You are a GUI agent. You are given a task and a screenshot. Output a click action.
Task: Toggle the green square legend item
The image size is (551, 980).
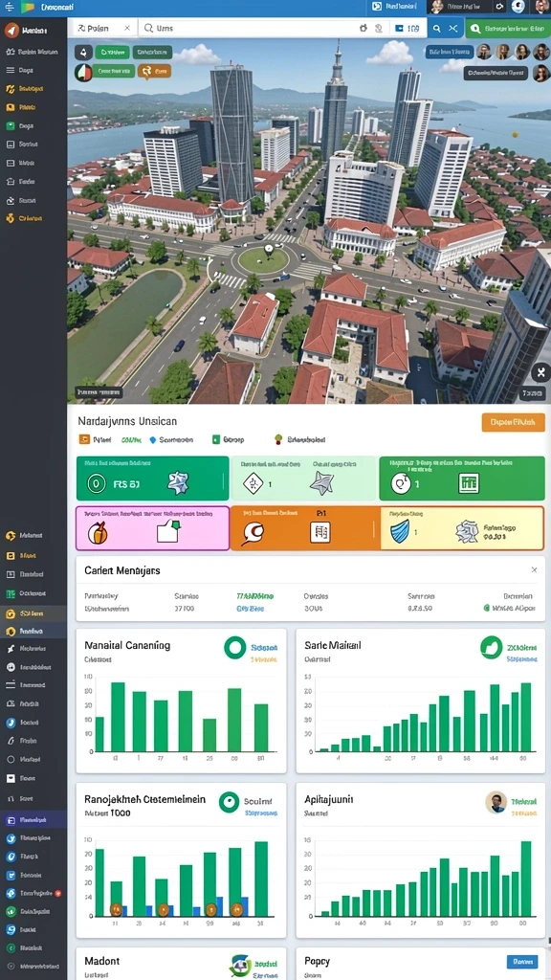[228, 440]
